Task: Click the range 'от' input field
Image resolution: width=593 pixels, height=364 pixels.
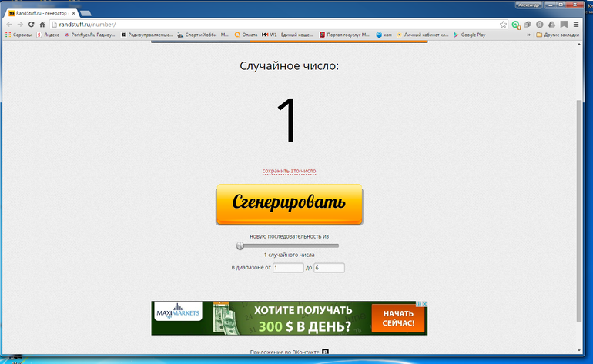Action: pos(288,267)
